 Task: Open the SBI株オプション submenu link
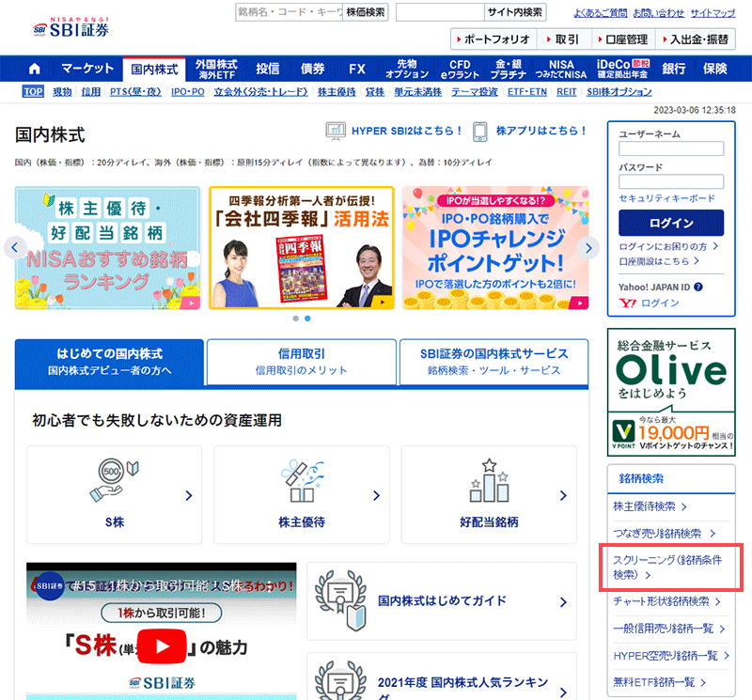coord(619,91)
